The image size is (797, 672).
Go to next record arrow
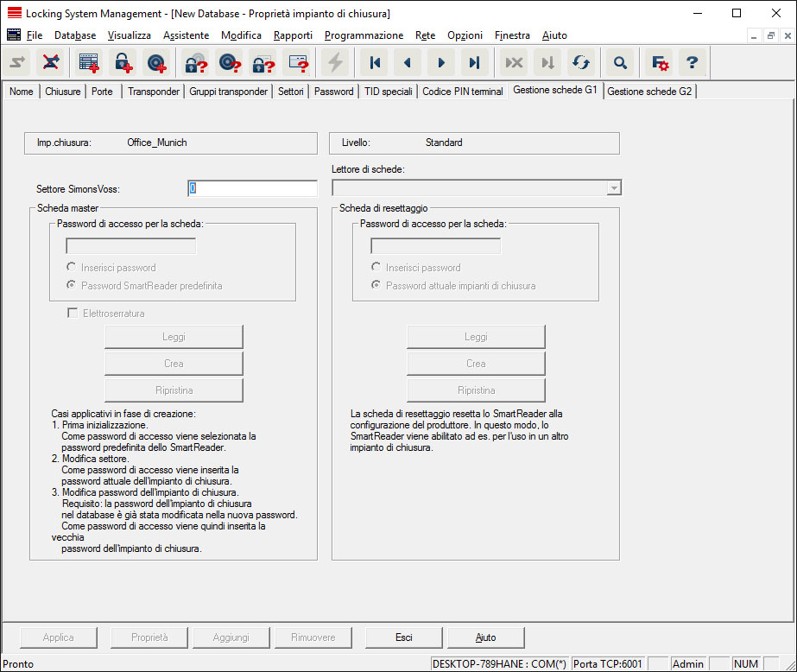click(440, 62)
